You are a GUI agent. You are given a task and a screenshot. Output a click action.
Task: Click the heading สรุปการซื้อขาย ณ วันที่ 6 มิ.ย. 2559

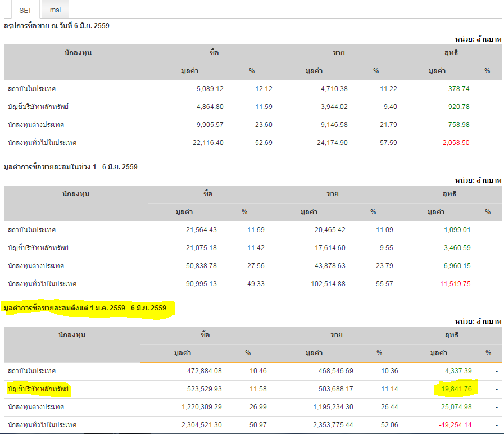57,26
